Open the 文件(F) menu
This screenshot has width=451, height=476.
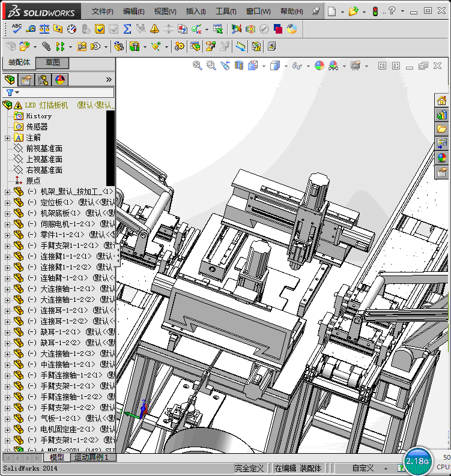click(x=102, y=11)
